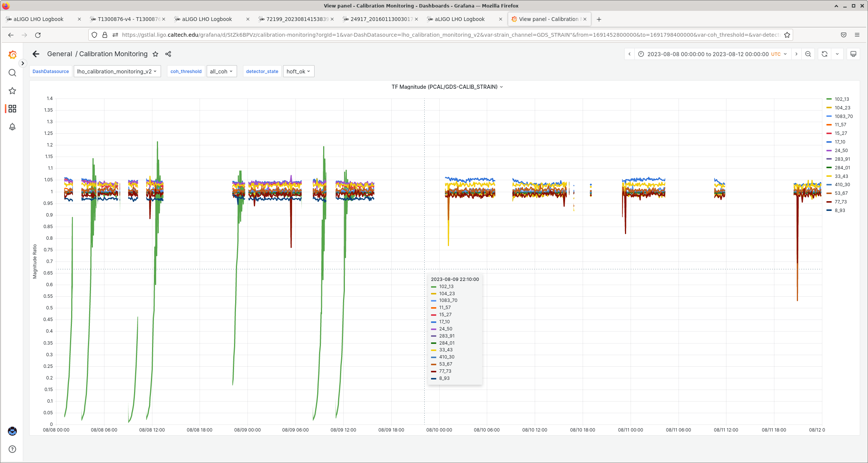Open Help question mark icon
Screen dimensions: 868x463
coord(12,449)
